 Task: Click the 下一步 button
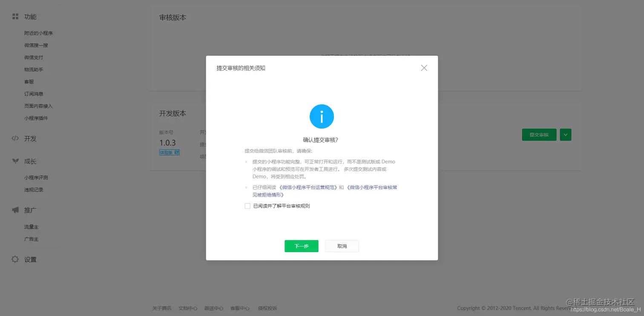pyautogui.click(x=301, y=246)
